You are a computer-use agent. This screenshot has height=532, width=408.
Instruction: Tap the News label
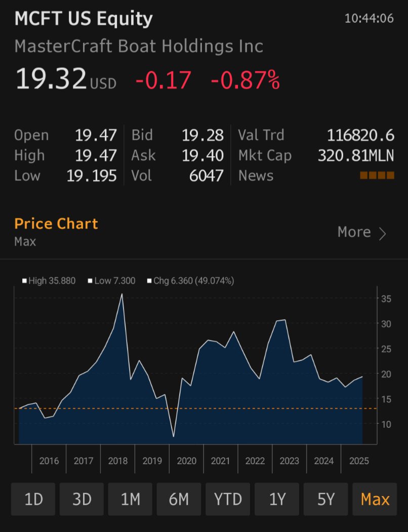[x=256, y=176]
